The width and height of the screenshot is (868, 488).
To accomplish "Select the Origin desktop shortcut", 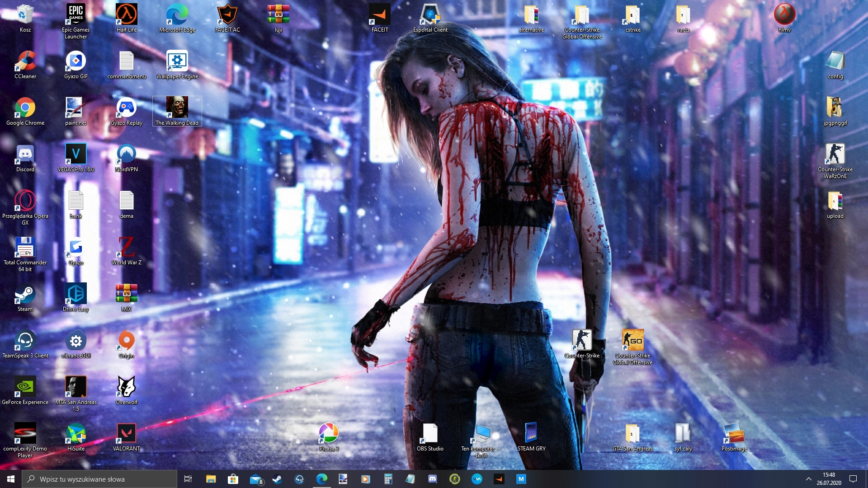I will tap(127, 344).
